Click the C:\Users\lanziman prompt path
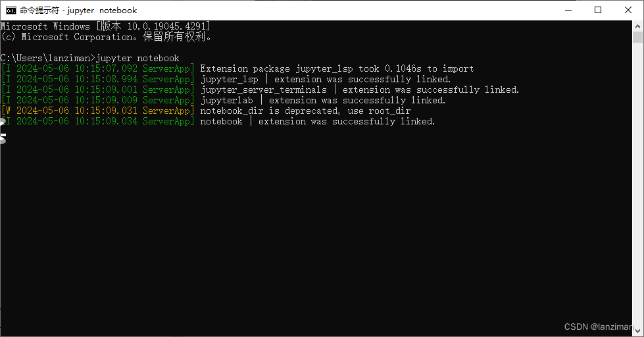 tap(47, 59)
